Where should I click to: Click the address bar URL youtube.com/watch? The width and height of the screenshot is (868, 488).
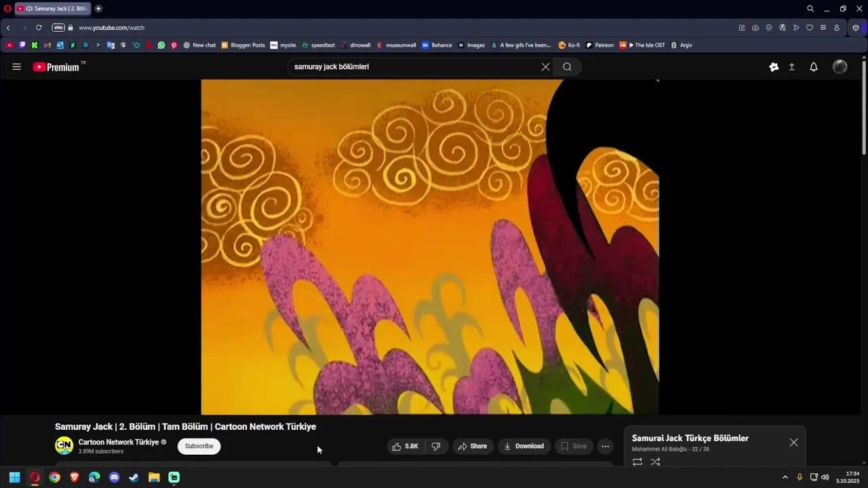[111, 28]
